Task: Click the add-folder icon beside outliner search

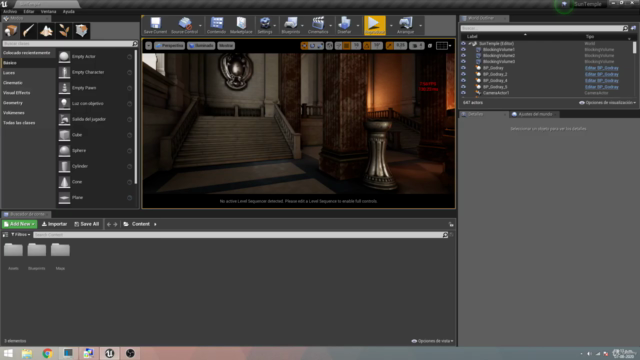Action: 633,28
